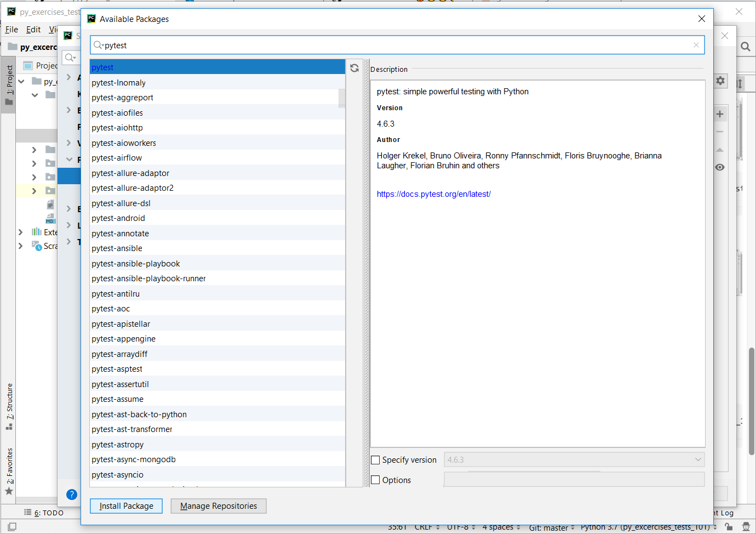Open the Edit menu
Viewport: 756px width, 534px height.
pos(33,30)
